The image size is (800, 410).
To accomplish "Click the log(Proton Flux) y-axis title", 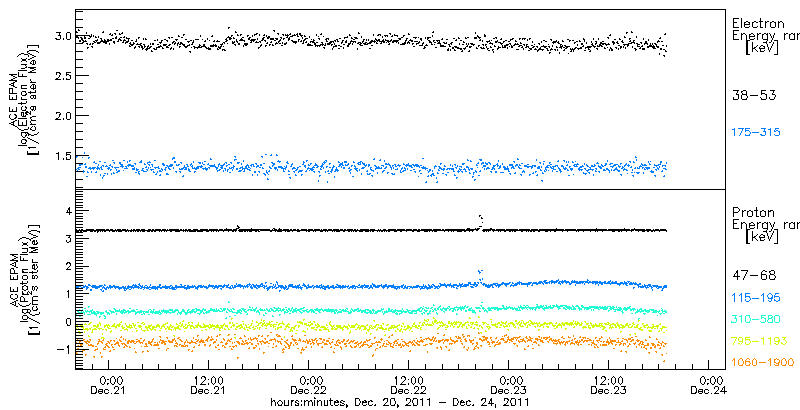I will [24, 279].
